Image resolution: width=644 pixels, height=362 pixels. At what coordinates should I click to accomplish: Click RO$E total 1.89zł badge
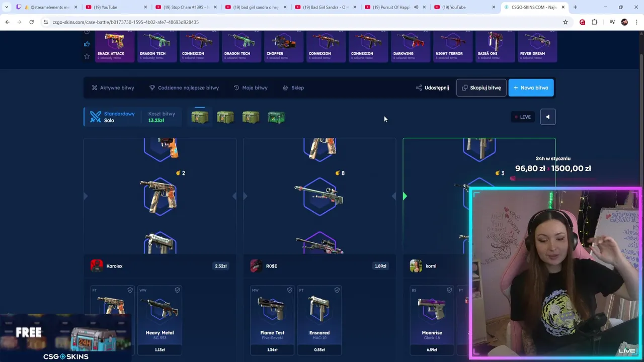380,266
